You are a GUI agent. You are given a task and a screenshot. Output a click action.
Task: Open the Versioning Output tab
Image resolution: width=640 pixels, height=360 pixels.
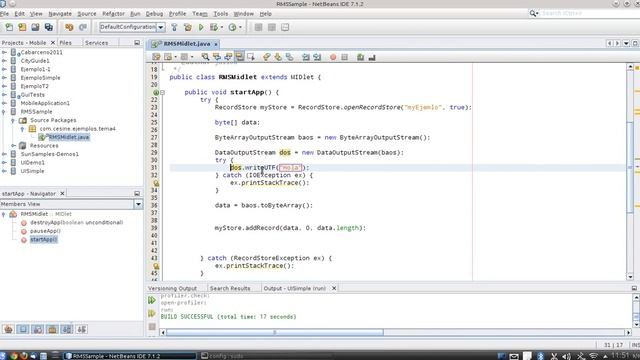pyautogui.click(x=172, y=288)
